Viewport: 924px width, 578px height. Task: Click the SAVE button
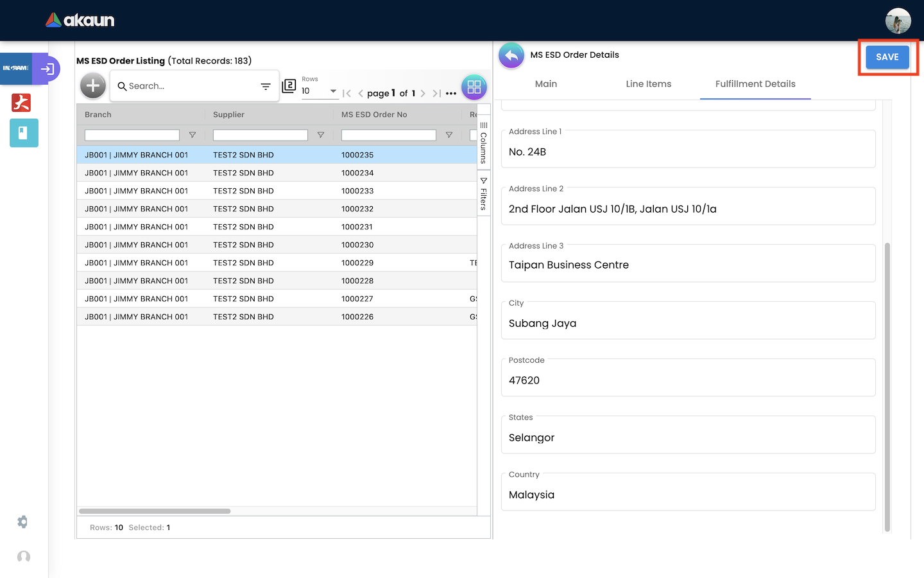click(x=887, y=57)
